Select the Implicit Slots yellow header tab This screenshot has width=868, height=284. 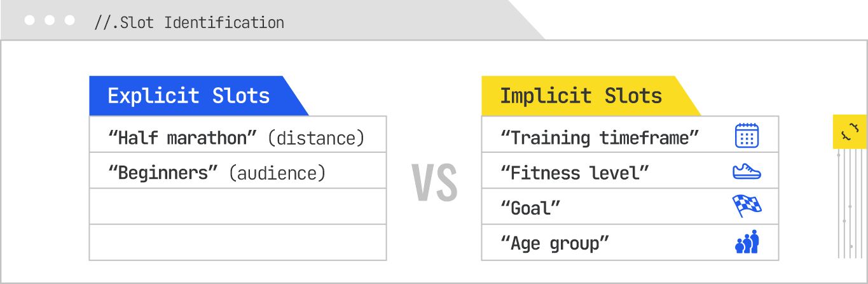pos(581,96)
